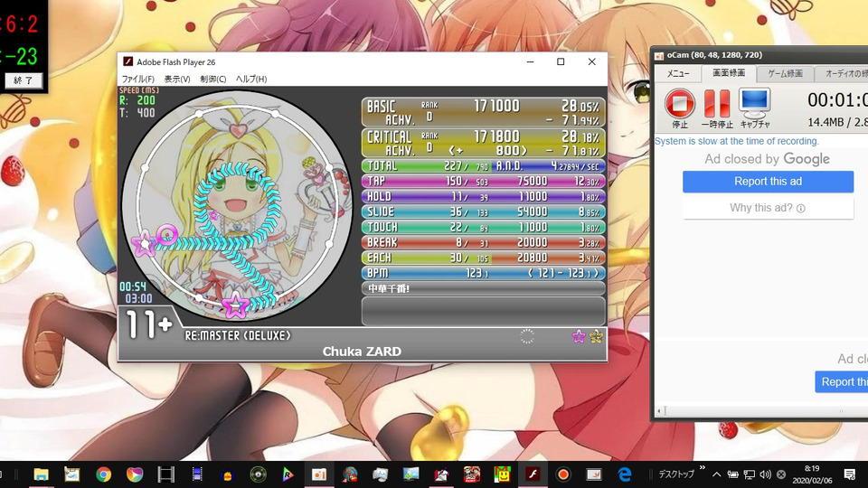
Task: Select the 画面録画 tab in oCam
Action: coord(729,73)
